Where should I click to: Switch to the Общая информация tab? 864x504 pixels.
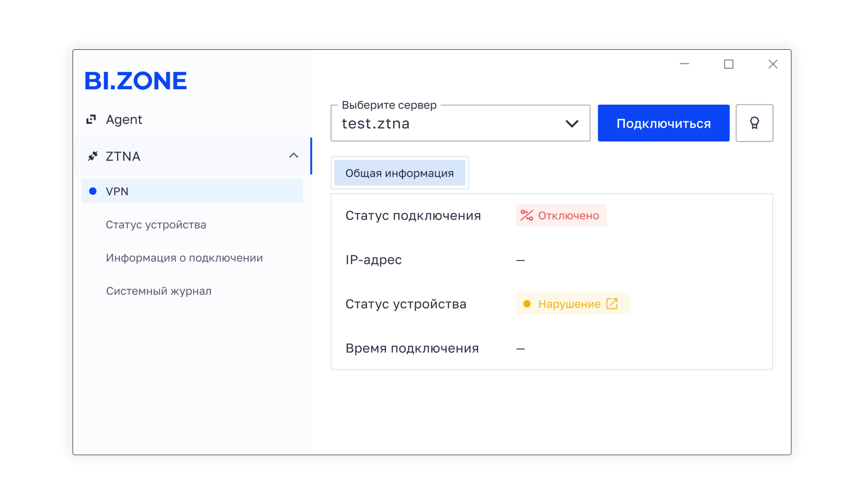pos(400,173)
